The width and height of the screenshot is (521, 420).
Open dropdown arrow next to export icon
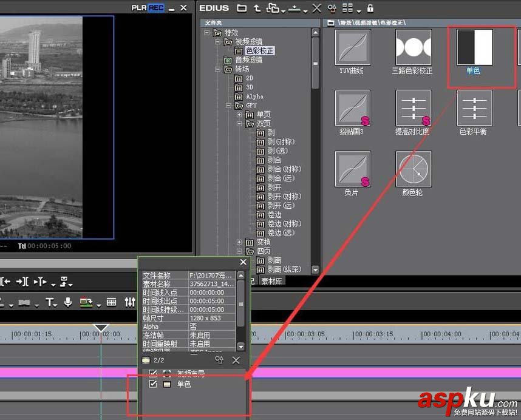pos(99,305)
